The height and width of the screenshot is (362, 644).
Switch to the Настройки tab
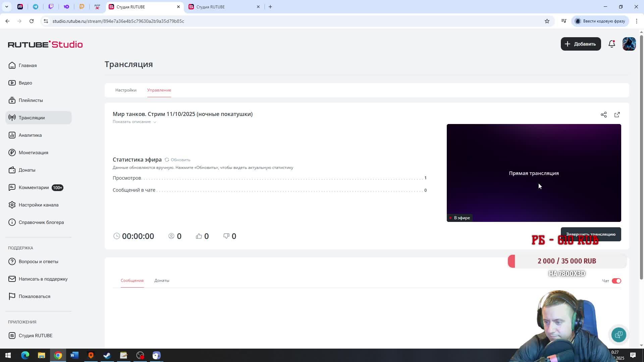click(126, 90)
